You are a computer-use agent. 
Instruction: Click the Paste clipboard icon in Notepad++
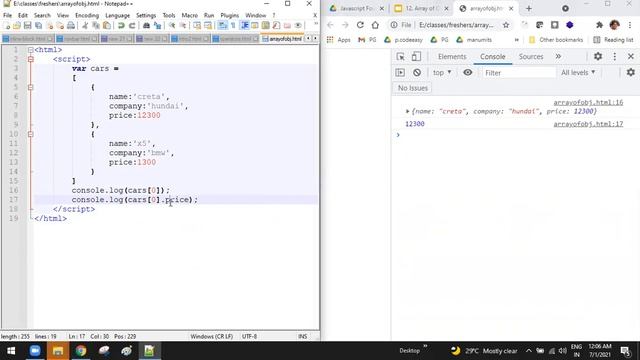coord(107,26)
